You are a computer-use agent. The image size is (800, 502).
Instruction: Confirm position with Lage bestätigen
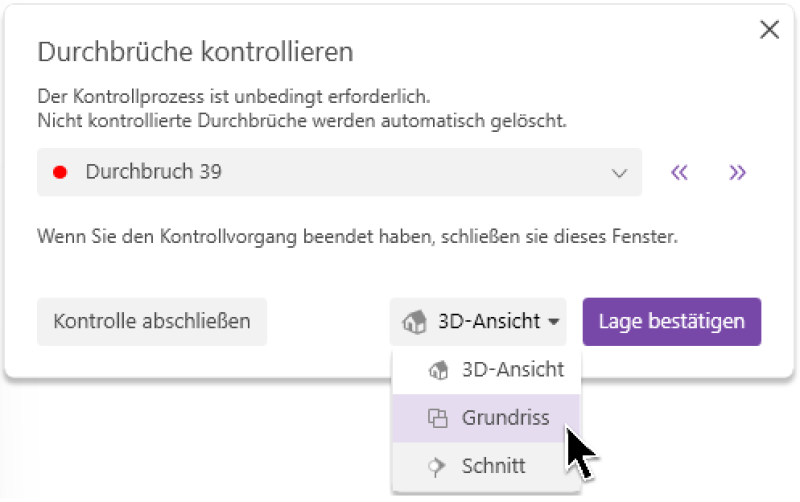pyautogui.click(x=671, y=322)
